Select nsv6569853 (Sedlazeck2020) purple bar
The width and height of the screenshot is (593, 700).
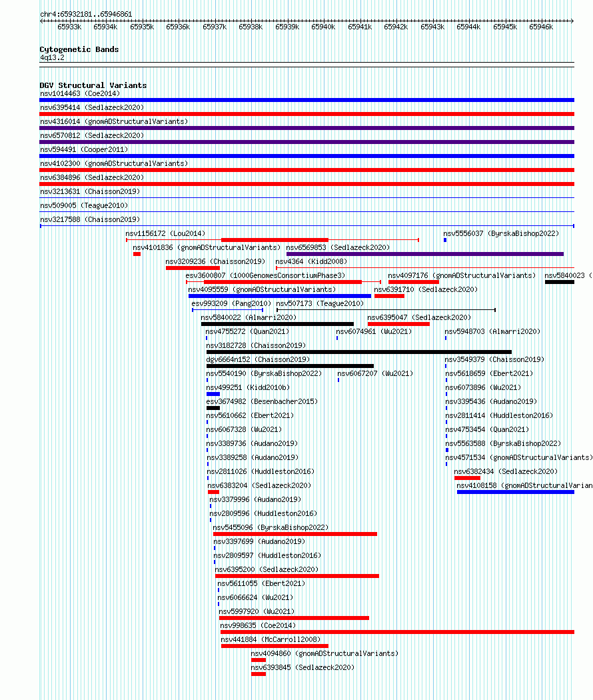click(x=425, y=254)
